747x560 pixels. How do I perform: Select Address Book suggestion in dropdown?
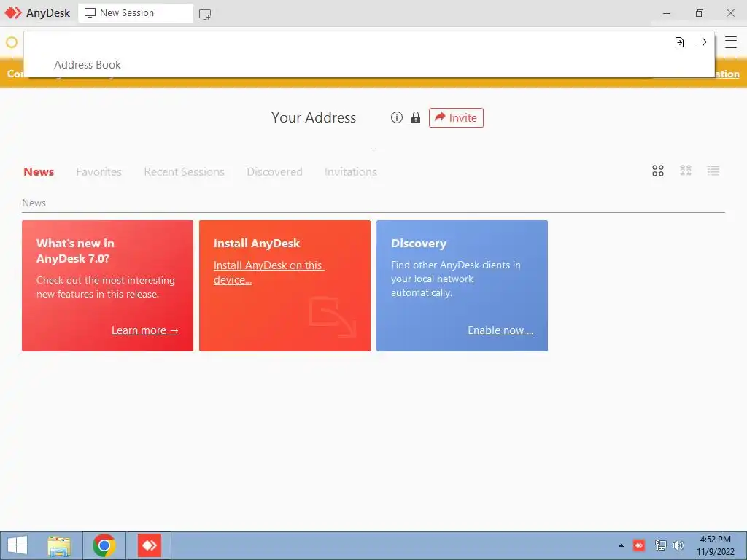tap(88, 65)
